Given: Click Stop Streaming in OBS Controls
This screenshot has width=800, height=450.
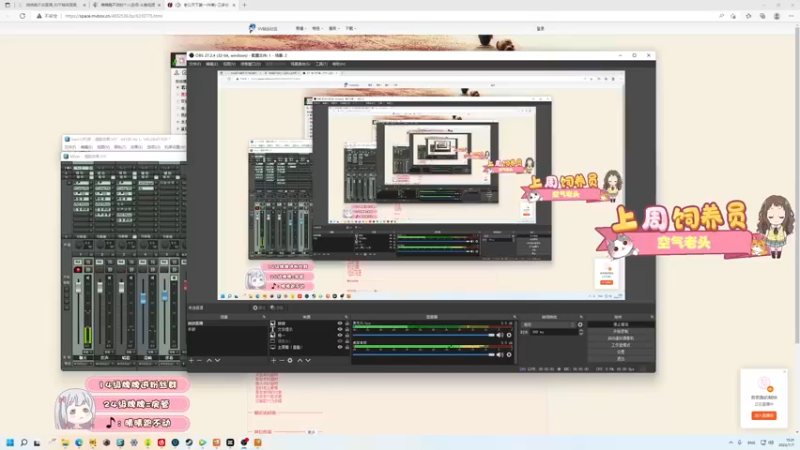Looking at the screenshot, I should tap(620, 324).
